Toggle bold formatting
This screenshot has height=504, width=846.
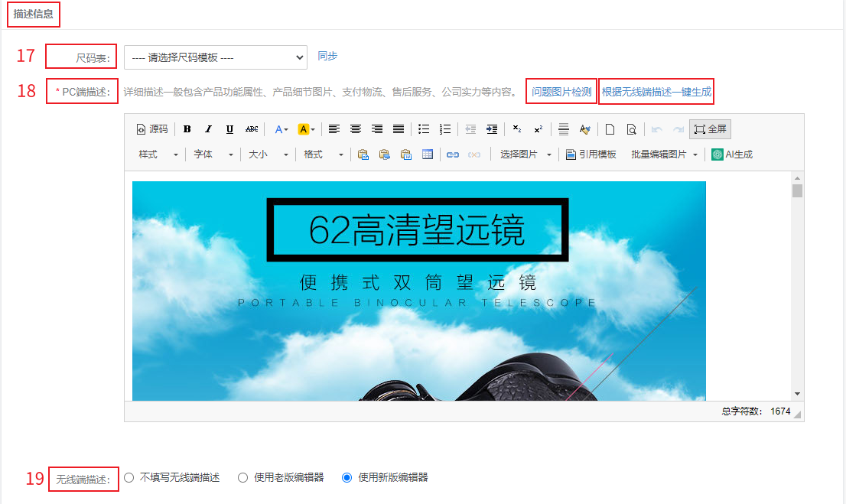[187, 129]
